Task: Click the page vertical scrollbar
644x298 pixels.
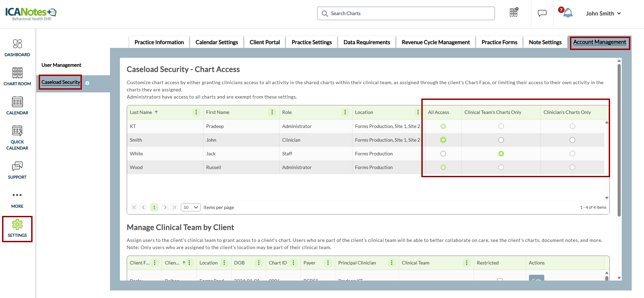Action: click(x=619, y=140)
